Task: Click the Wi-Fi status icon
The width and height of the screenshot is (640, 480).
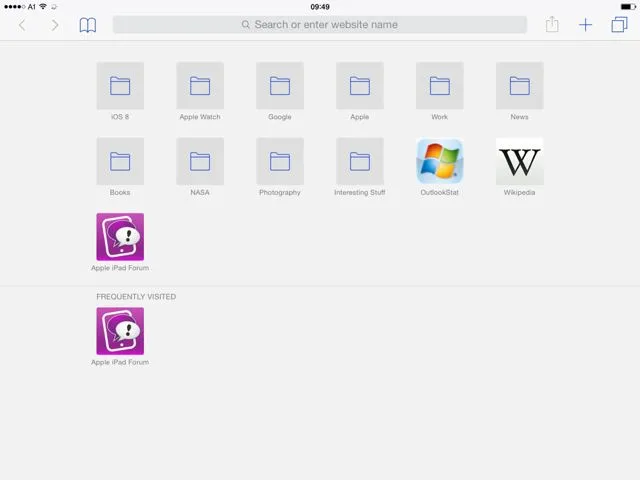Action: coord(43,7)
